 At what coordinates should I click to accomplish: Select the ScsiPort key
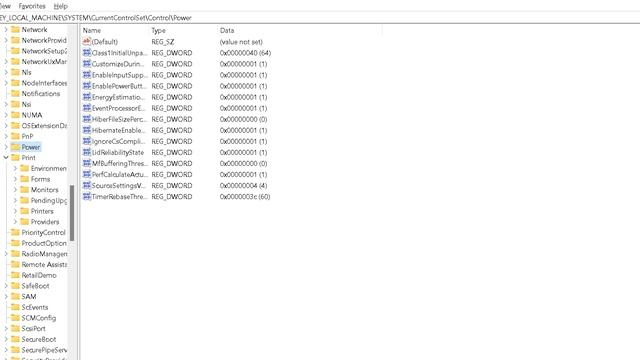(33, 329)
